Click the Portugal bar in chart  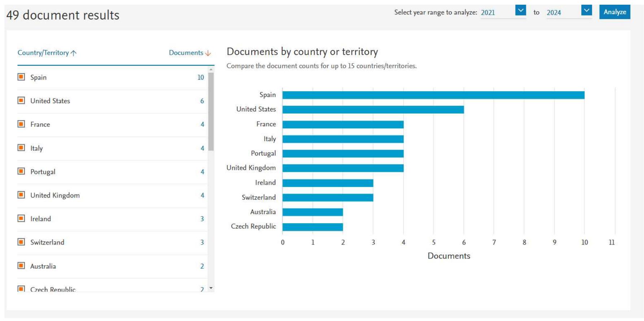pyautogui.click(x=343, y=154)
